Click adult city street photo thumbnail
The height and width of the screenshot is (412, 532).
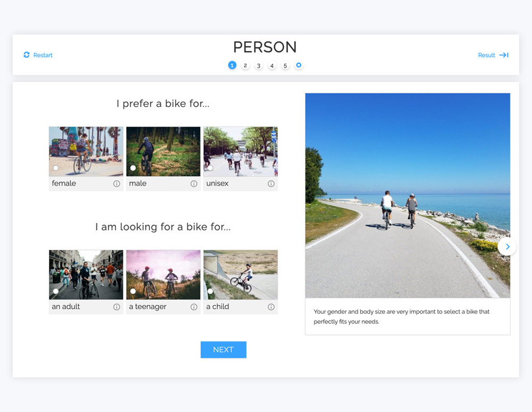click(86, 275)
